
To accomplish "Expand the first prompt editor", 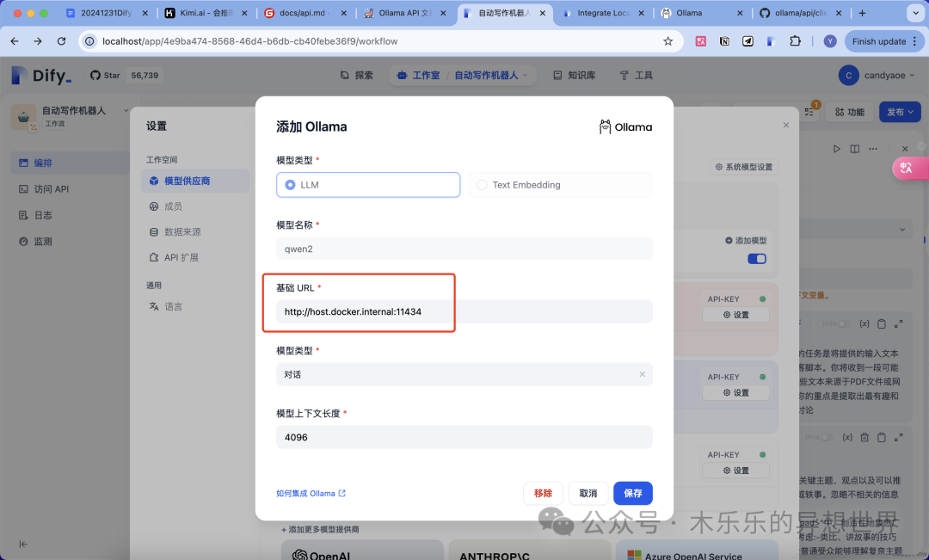I will (899, 323).
